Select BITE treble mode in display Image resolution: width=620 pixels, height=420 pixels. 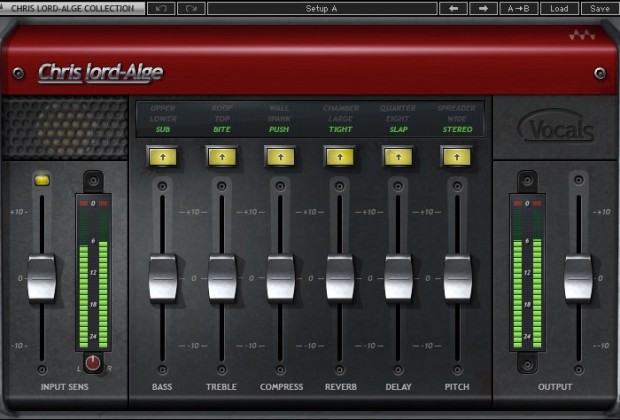[222, 129]
